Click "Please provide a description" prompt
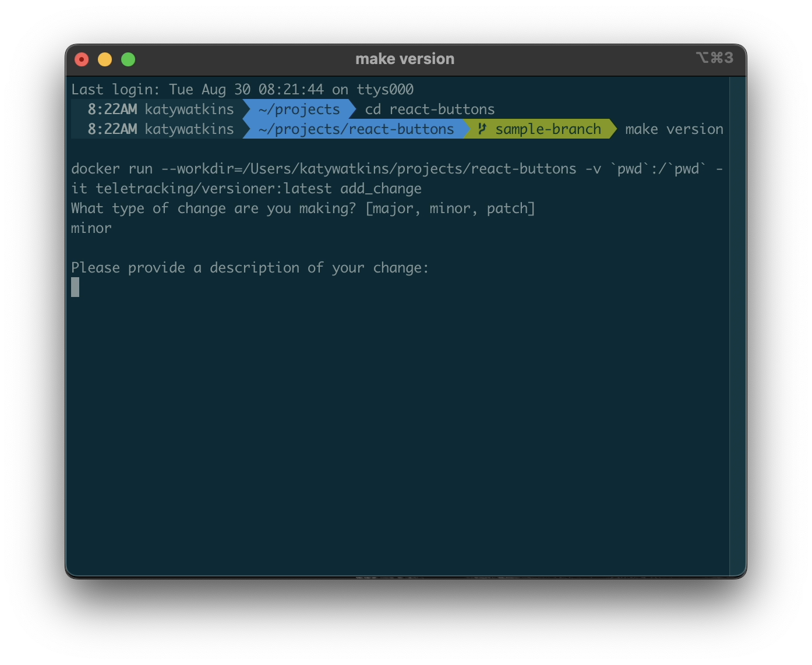This screenshot has width=812, height=665. point(250,267)
